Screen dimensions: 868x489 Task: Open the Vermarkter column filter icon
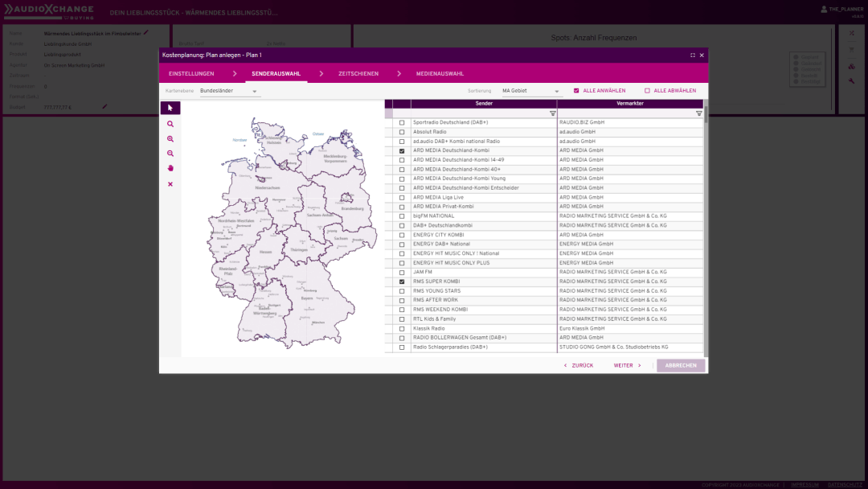click(698, 113)
